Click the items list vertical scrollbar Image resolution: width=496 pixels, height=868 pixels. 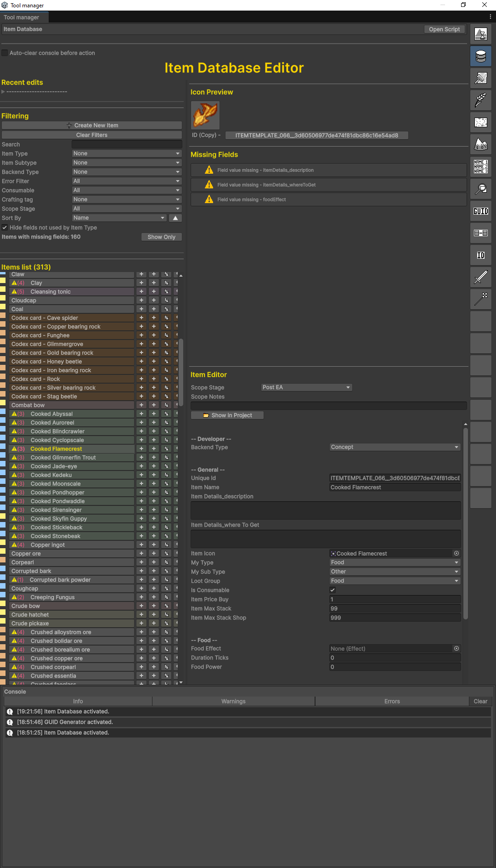coord(181,373)
